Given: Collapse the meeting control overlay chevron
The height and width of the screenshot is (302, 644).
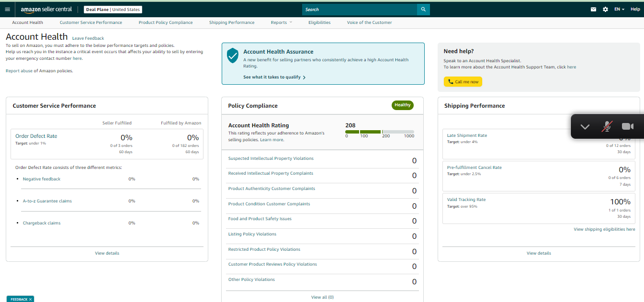Looking at the screenshot, I should click(585, 126).
